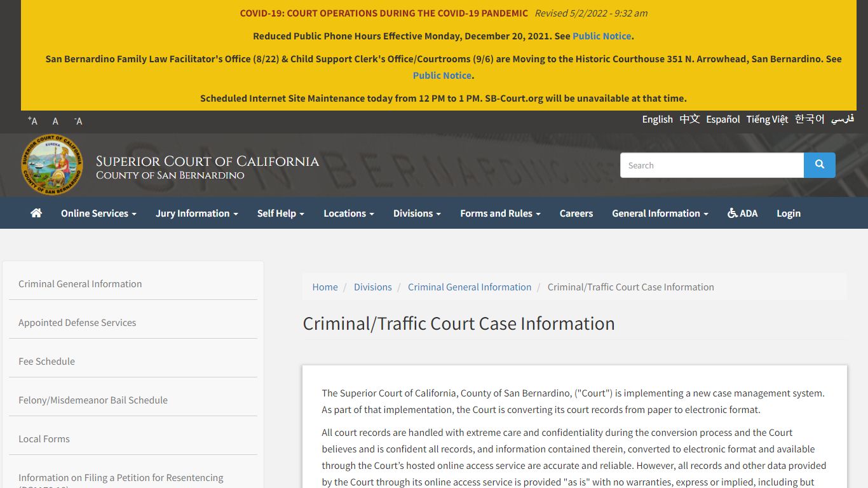Image resolution: width=868 pixels, height=488 pixels.
Task: Expand the Online Services menu
Action: coord(98,213)
